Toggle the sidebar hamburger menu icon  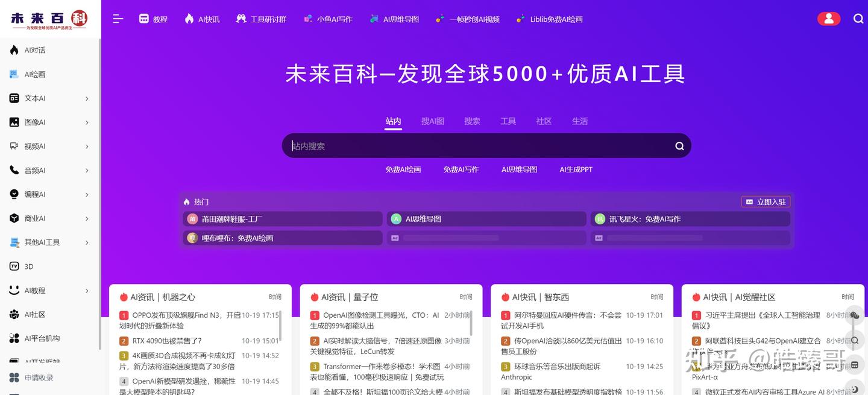(118, 19)
